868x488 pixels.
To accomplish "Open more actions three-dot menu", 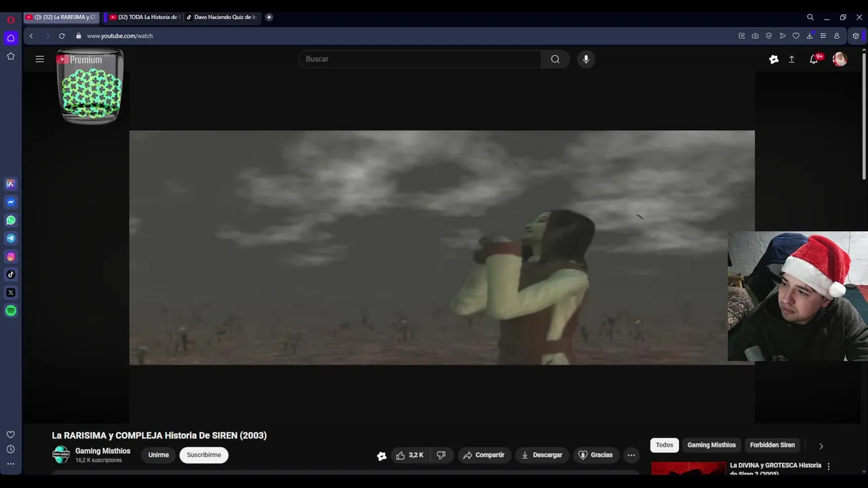I will [x=631, y=455].
